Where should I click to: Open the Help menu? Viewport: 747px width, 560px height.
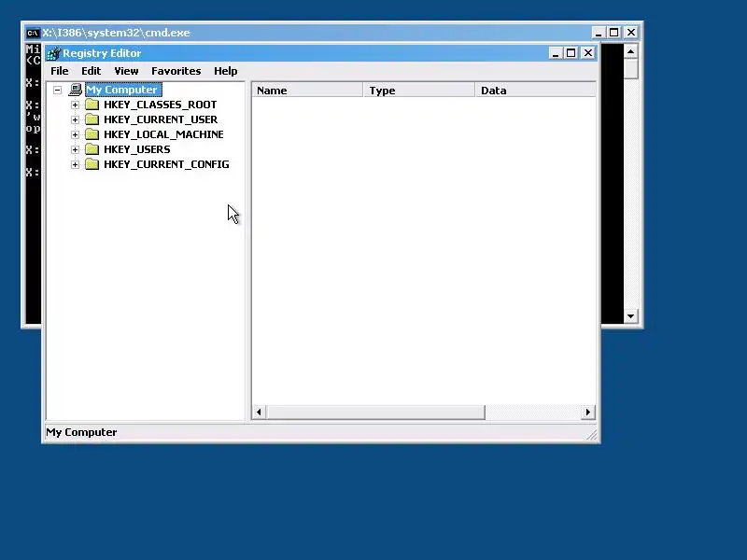(x=225, y=71)
